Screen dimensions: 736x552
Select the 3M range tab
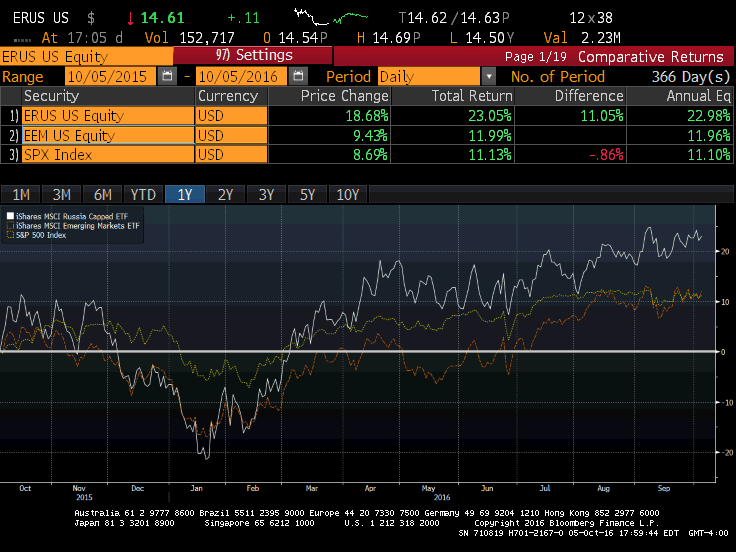point(61,194)
